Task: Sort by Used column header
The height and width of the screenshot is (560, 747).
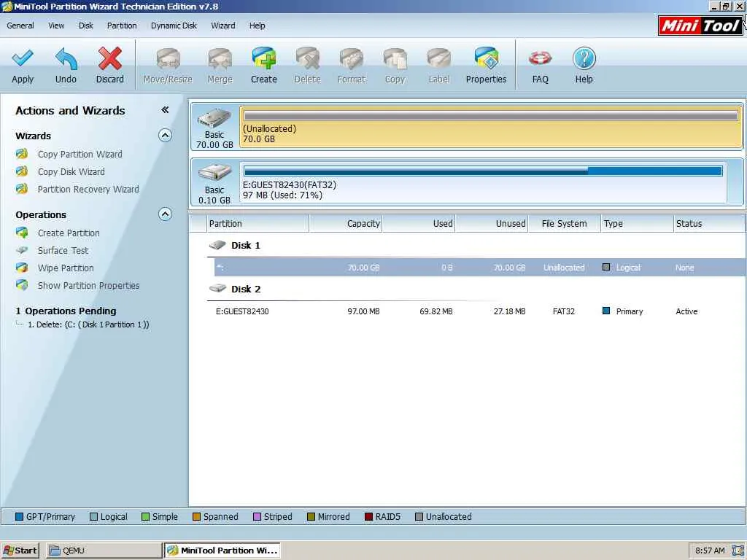Action: pyautogui.click(x=419, y=223)
